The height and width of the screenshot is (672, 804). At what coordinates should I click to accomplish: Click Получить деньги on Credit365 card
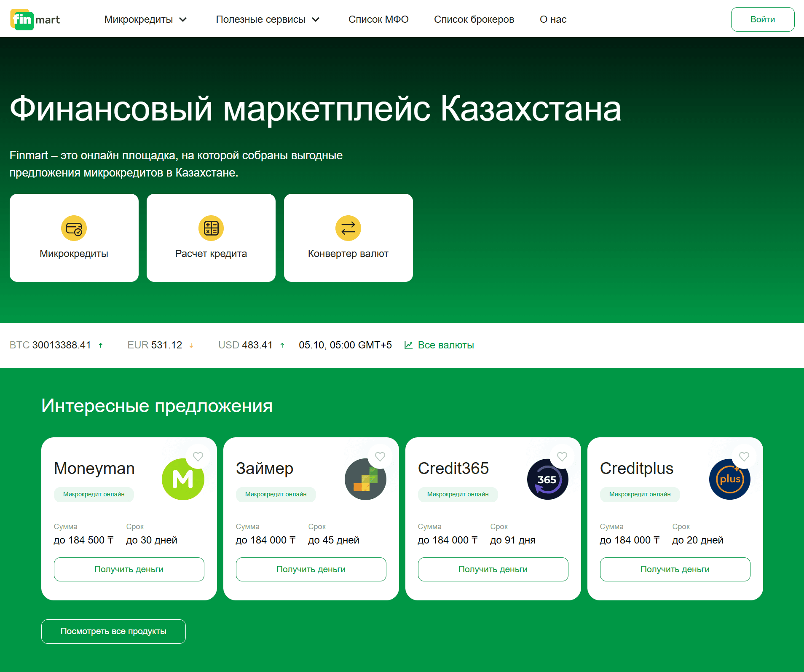coord(492,569)
